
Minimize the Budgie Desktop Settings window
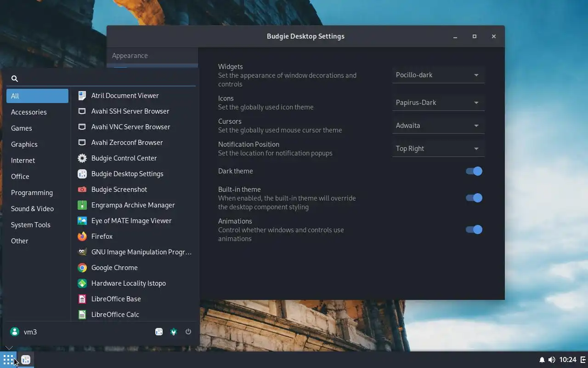click(455, 36)
